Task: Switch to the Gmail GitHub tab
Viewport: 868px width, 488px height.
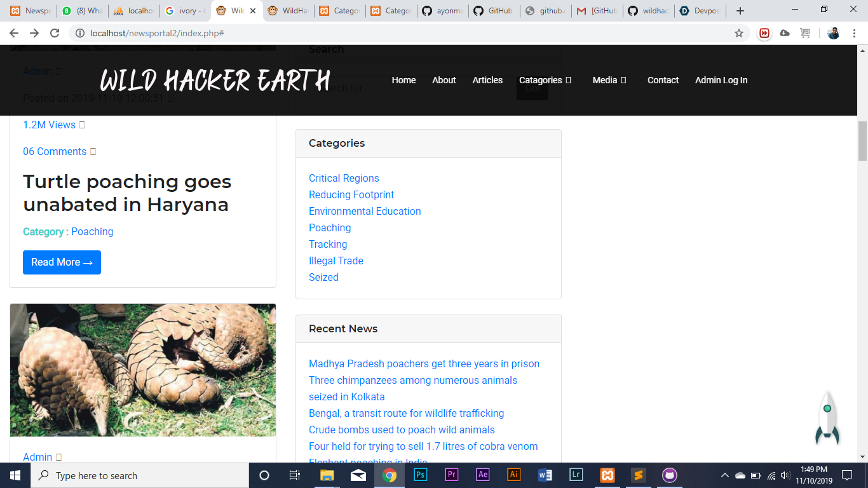Action: point(595,11)
